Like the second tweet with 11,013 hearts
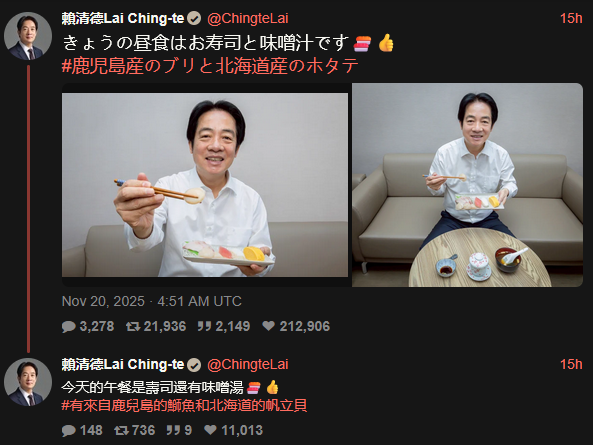This screenshot has height=445, width=593. click(x=210, y=430)
